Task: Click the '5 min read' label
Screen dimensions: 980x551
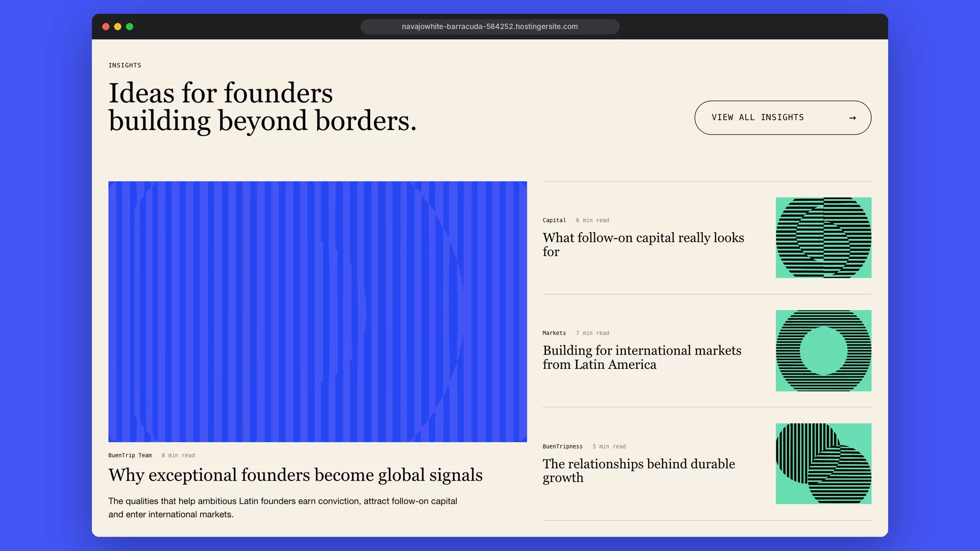Action: pyautogui.click(x=609, y=446)
